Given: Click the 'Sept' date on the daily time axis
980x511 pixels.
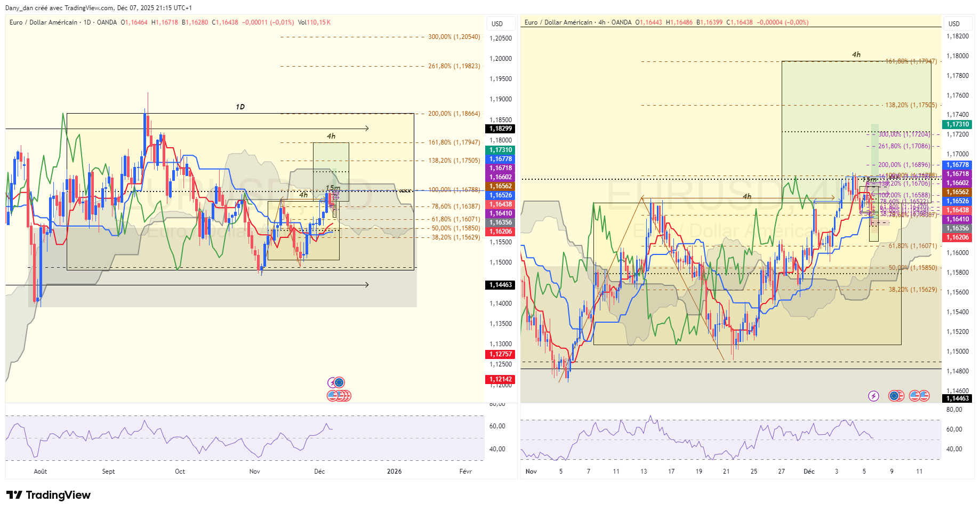Looking at the screenshot, I should [x=108, y=472].
